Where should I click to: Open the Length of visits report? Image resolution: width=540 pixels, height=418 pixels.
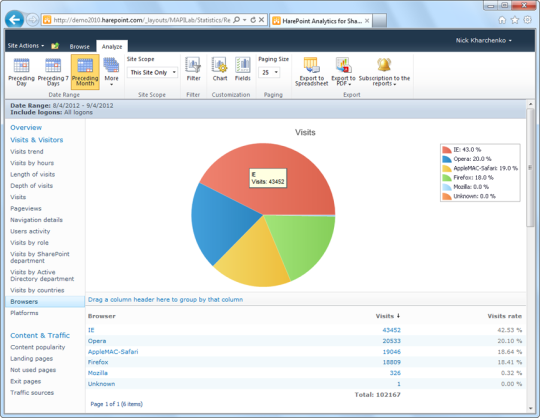tap(32, 174)
